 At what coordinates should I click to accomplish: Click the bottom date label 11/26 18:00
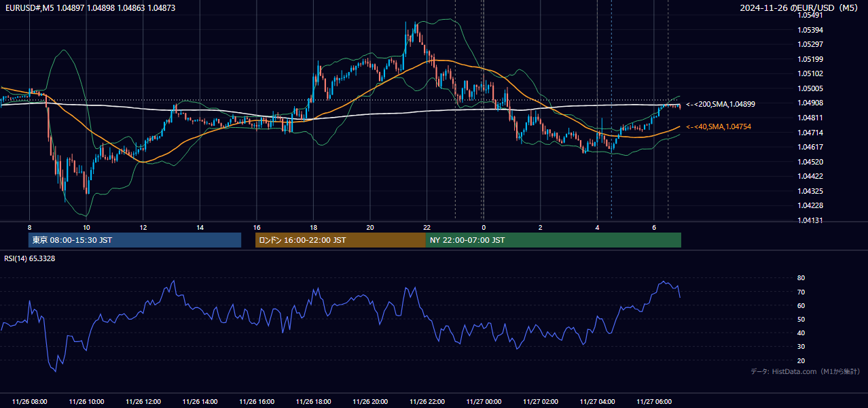pyautogui.click(x=313, y=402)
